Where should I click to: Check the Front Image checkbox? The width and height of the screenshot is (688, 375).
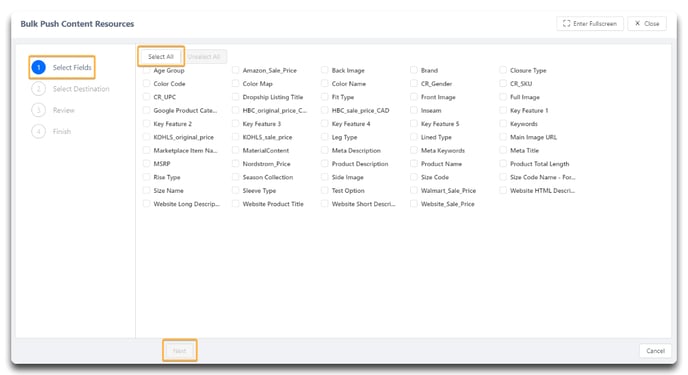coord(414,97)
